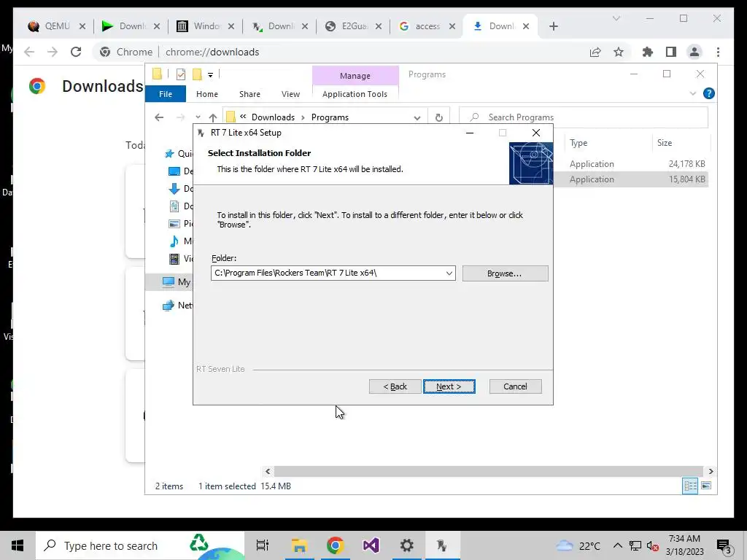Open Settings gear from taskbar
Screen dimensions: 747x560
coord(406,545)
